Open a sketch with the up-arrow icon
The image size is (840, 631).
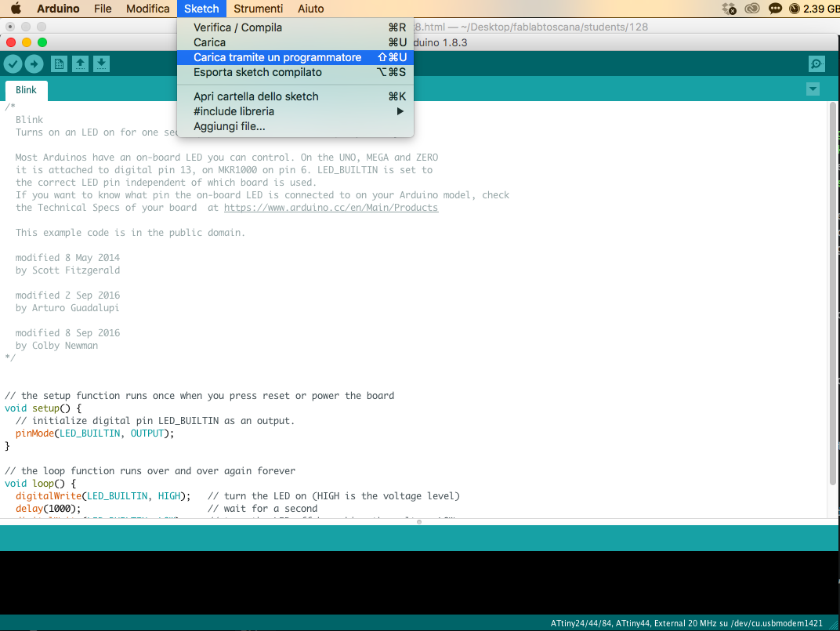pos(81,64)
